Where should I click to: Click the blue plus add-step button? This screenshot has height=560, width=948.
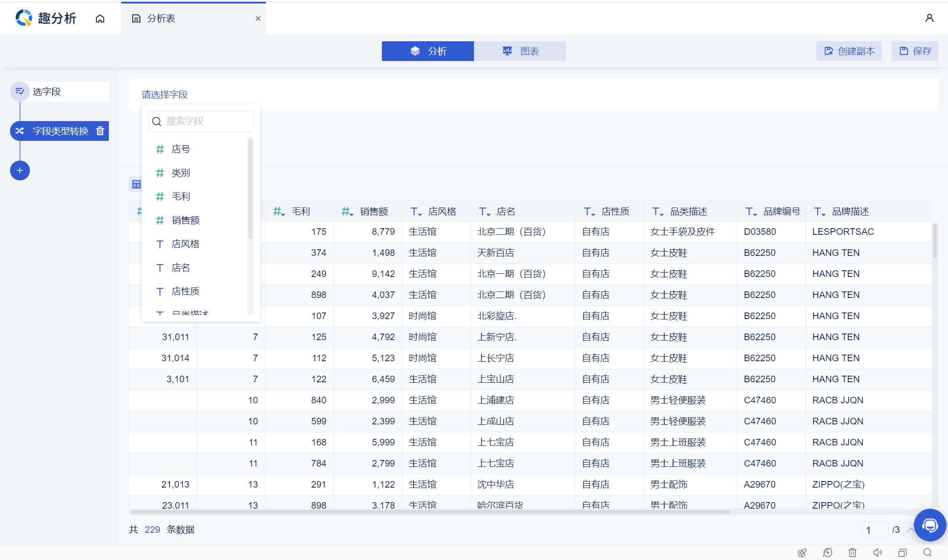click(20, 170)
